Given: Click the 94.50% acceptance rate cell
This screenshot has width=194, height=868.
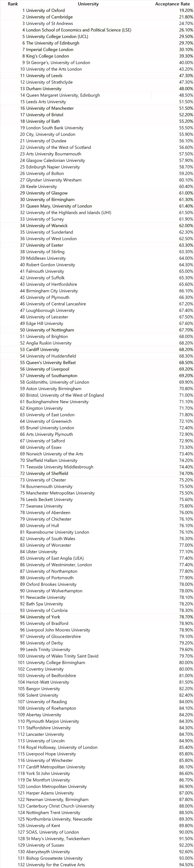Looking at the screenshot, I should (186, 865).
